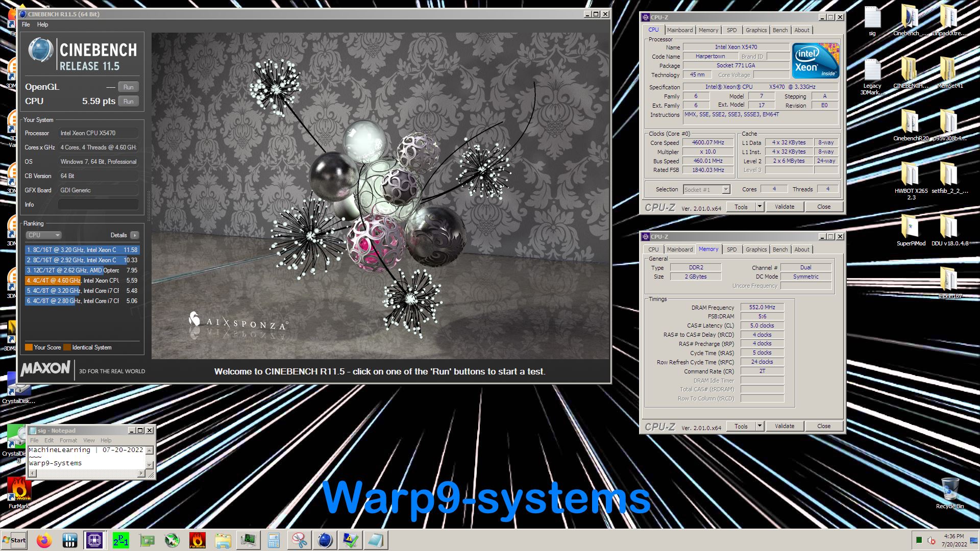Open the Ranking CPU dropdown in Cinebench
Screen dimensions: 980x551
click(43, 235)
